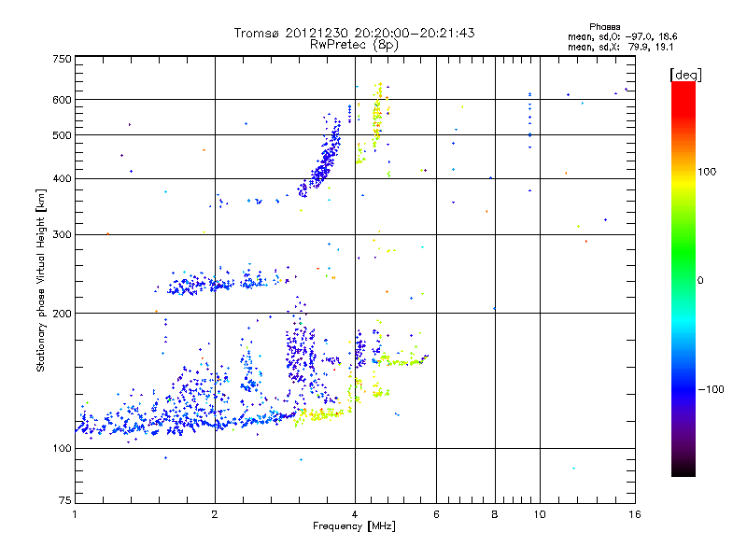The width and height of the screenshot is (747, 560).
Task: Select the "RwPretec (8p)" subtitle
Action: point(354,45)
